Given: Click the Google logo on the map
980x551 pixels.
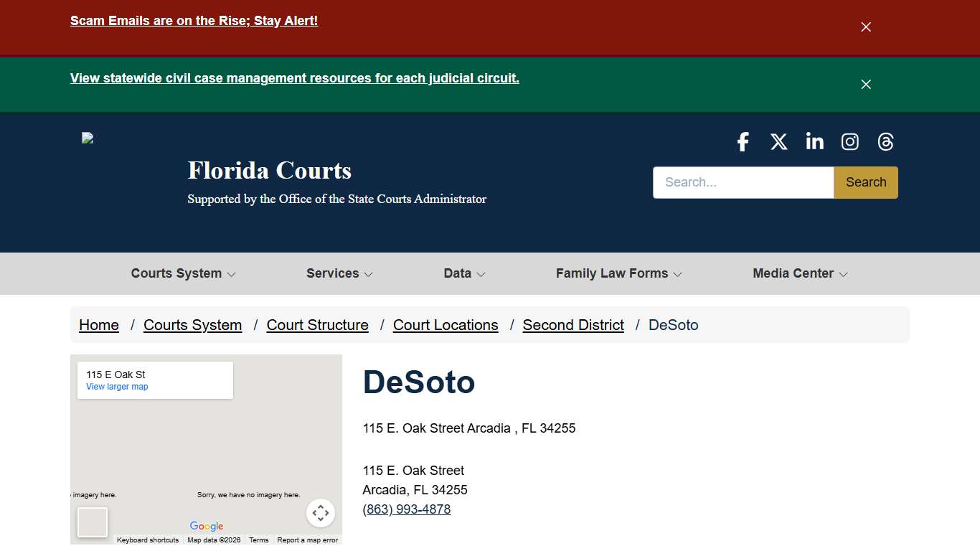Looking at the screenshot, I should coord(206,526).
